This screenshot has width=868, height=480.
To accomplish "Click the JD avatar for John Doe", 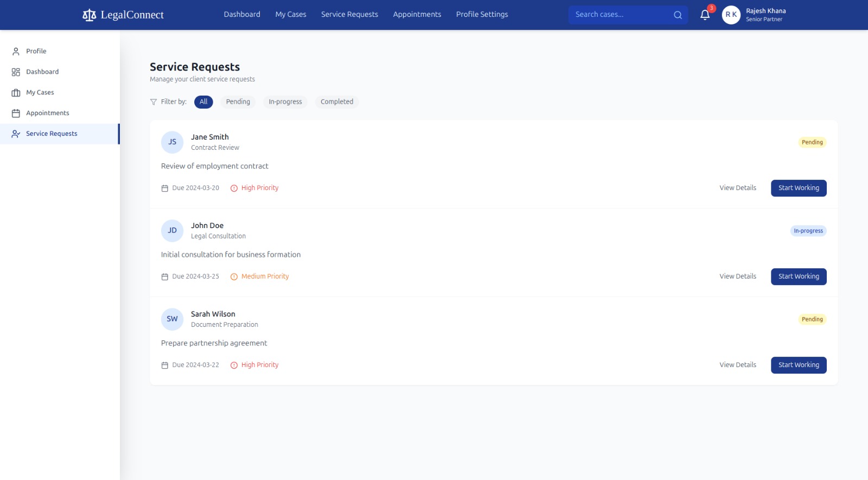I will (172, 231).
